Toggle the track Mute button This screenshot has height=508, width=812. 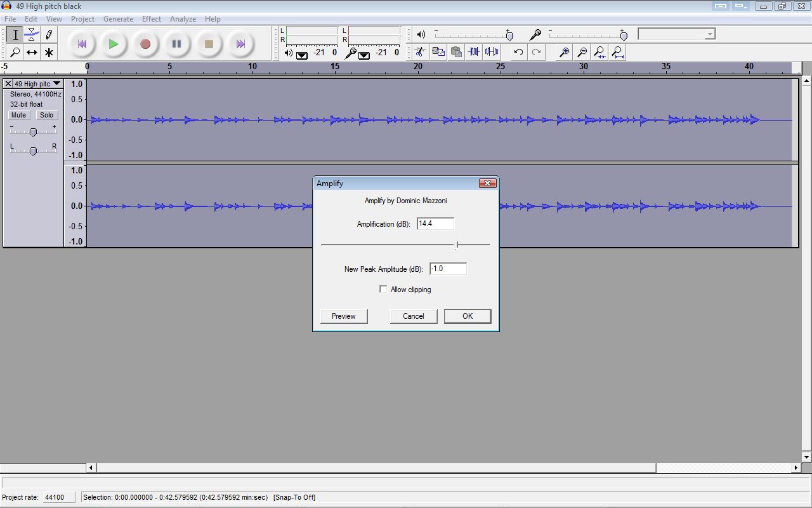[19, 115]
